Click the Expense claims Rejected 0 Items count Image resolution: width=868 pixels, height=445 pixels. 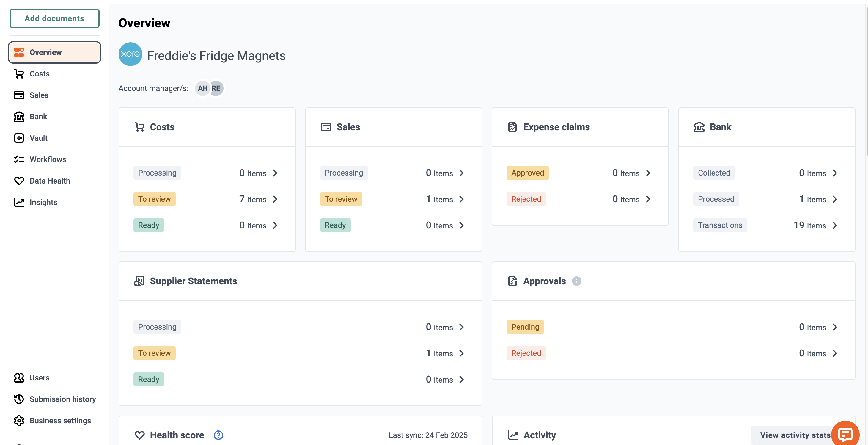click(626, 199)
